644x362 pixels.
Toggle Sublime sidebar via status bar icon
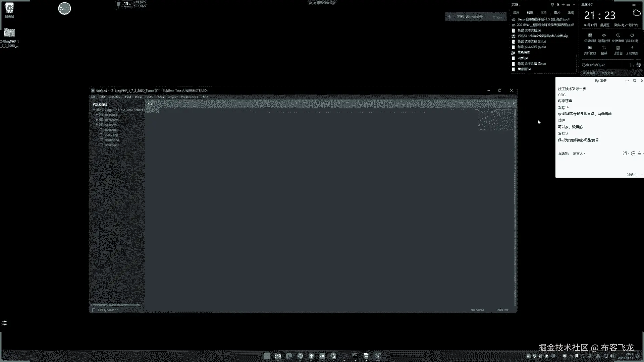(x=93, y=310)
